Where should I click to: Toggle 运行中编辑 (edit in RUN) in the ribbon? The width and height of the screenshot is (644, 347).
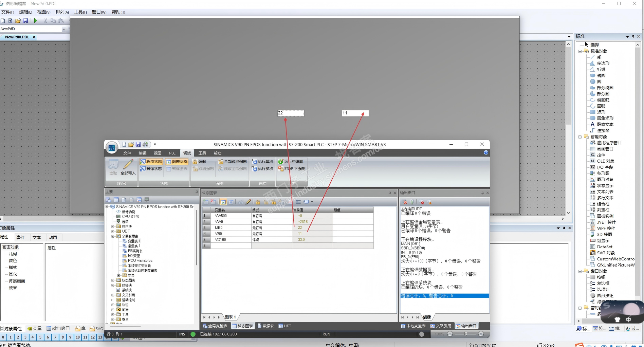pos(291,162)
